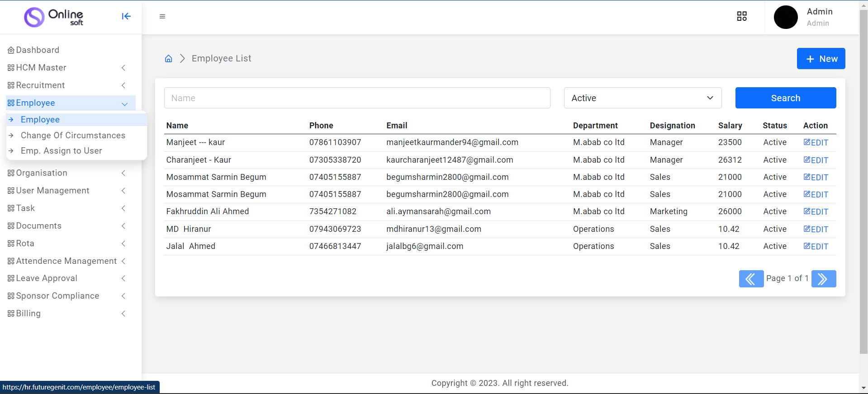Open the Active status dropdown
Viewport: 868px width, 394px height.
coord(642,98)
